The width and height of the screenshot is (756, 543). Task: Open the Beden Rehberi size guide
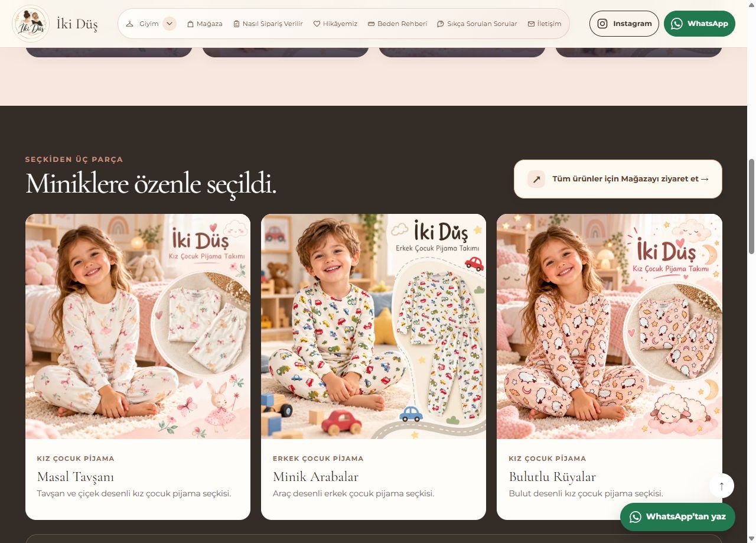tap(397, 24)
